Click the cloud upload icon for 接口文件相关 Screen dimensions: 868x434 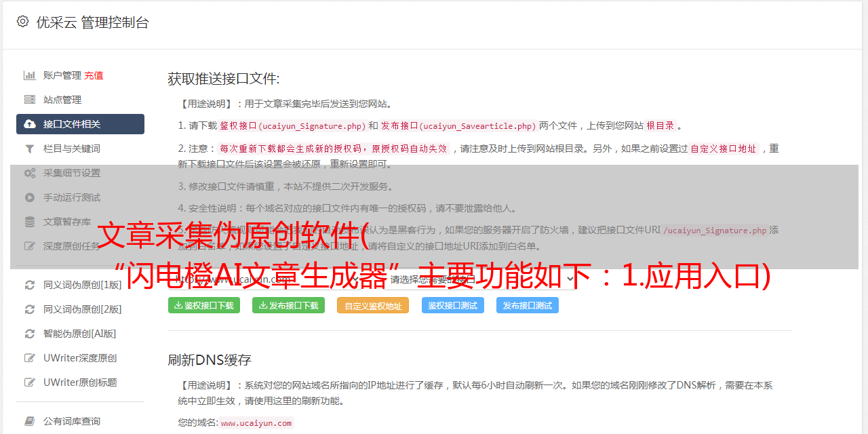click(30, 124)
